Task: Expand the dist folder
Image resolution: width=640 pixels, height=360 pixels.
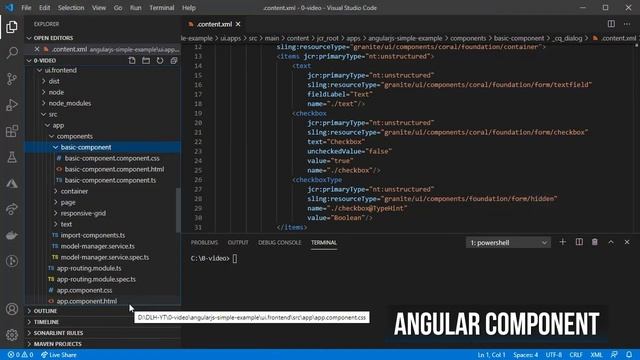Action: [x=54, y=81]
